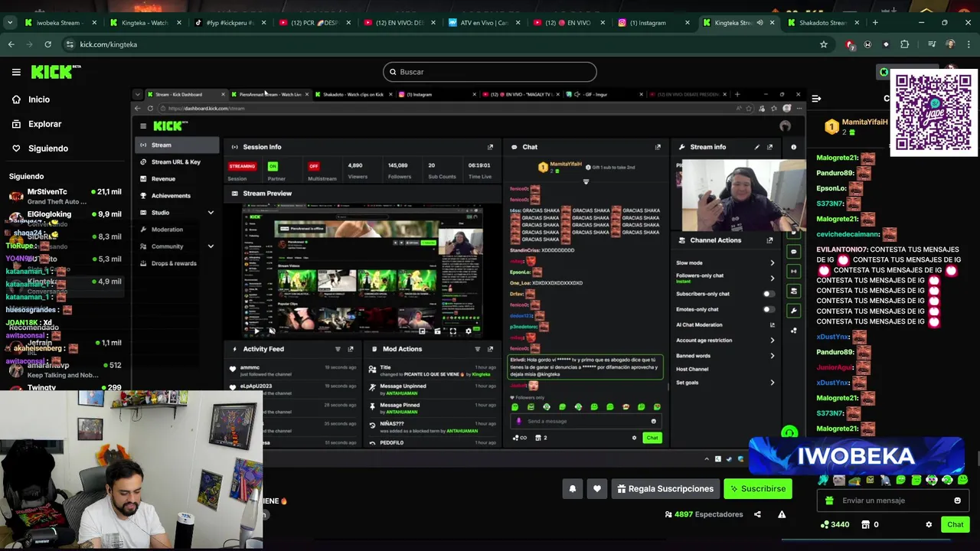Expand Studio section in dashboard sidebar
Viewport: 980px width, 551px height.
coord(211,213)
